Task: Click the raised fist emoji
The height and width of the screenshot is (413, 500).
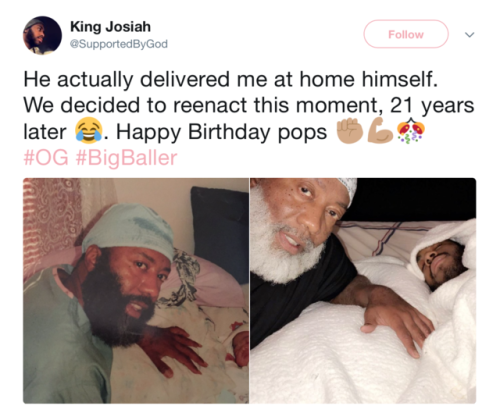Action: pyautogui.click(x=350, y=130)
